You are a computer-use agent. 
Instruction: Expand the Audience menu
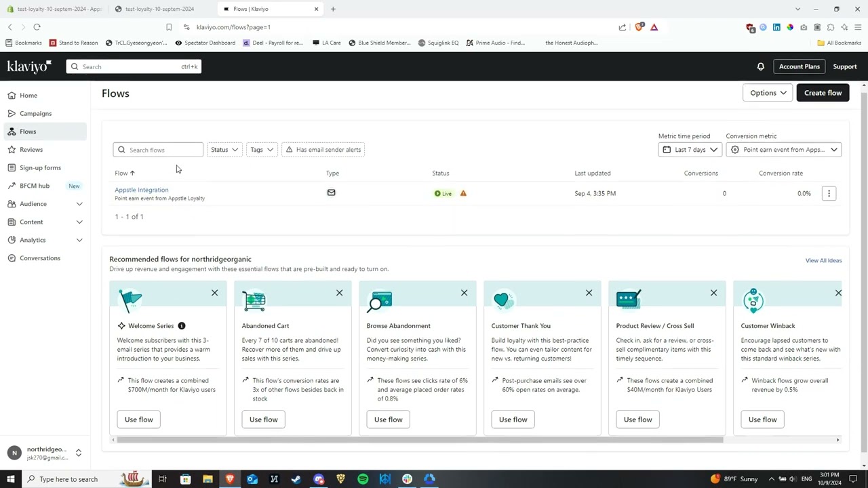pos(44,204)
